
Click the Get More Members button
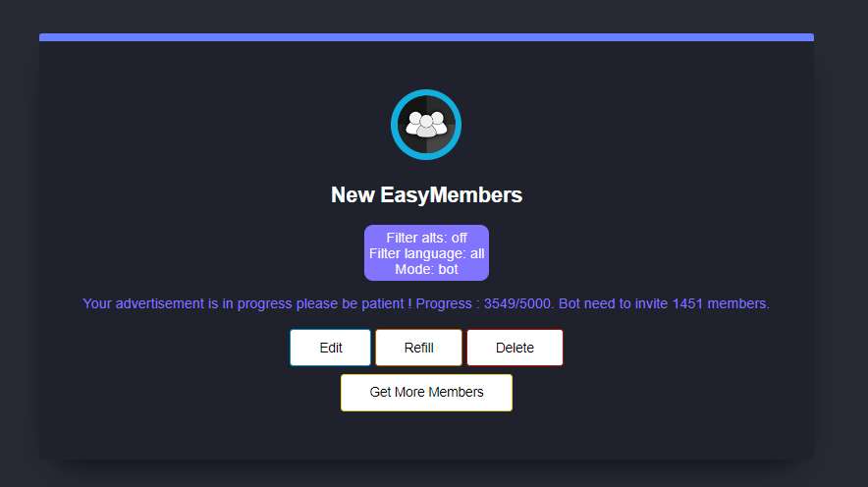(426, 393)
